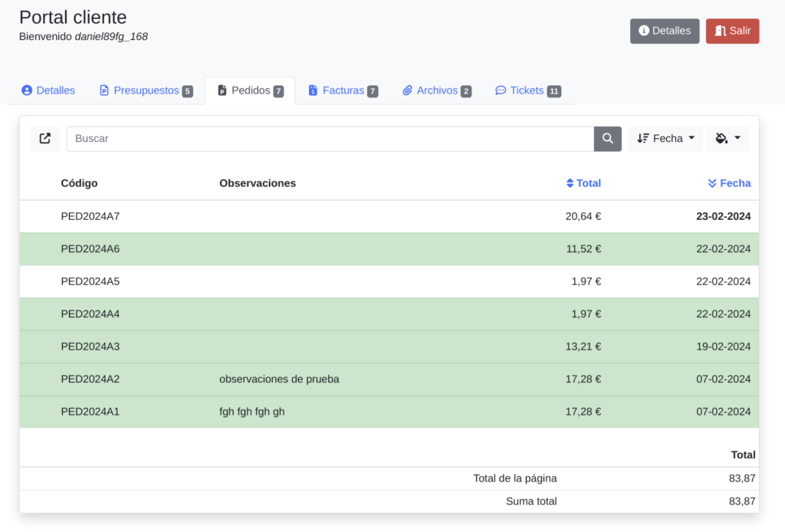Open the Archivos tab
Viewport: 785px width, 532px height.
coord(436,90)
